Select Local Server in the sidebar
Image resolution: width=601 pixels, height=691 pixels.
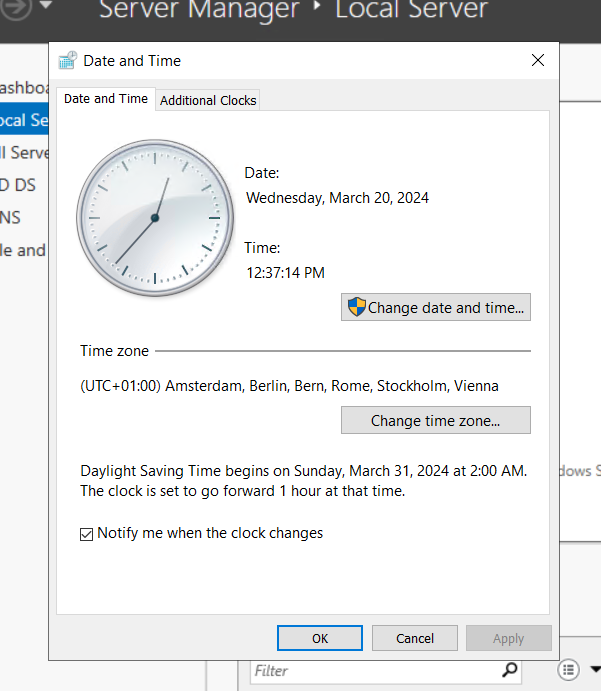(24, 120)
